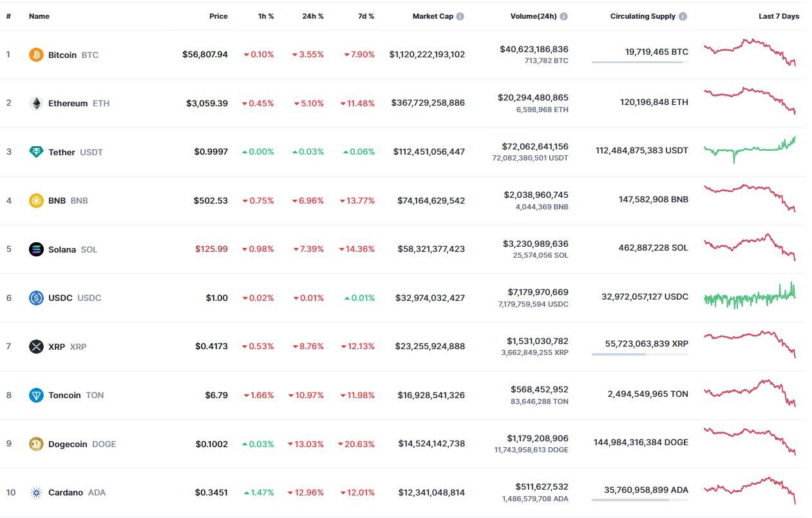Sort the table by the Price column
Viewport: 812px width, 518px height.
pos(218,16)
